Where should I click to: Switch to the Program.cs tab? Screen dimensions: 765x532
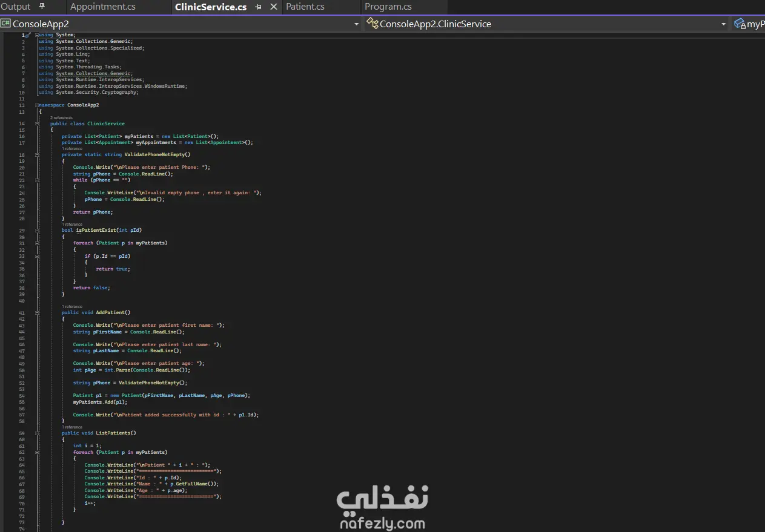tap(388, 7)
